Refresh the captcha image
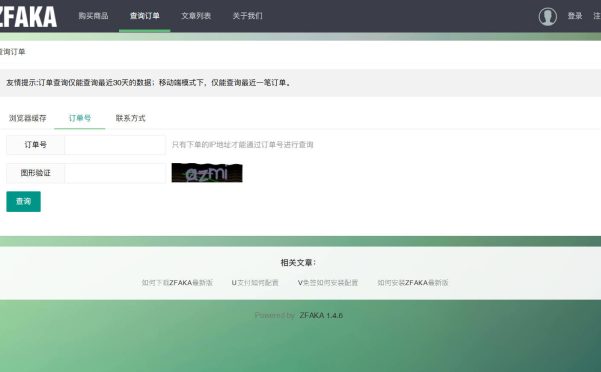This screenshot has width=601, height=372. [207, 173]
